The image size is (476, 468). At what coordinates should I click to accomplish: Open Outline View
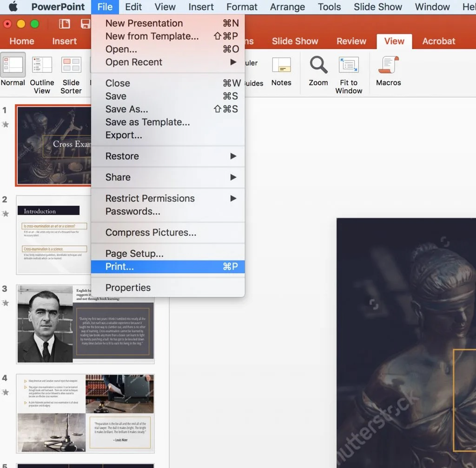click(x=42, y=70)
